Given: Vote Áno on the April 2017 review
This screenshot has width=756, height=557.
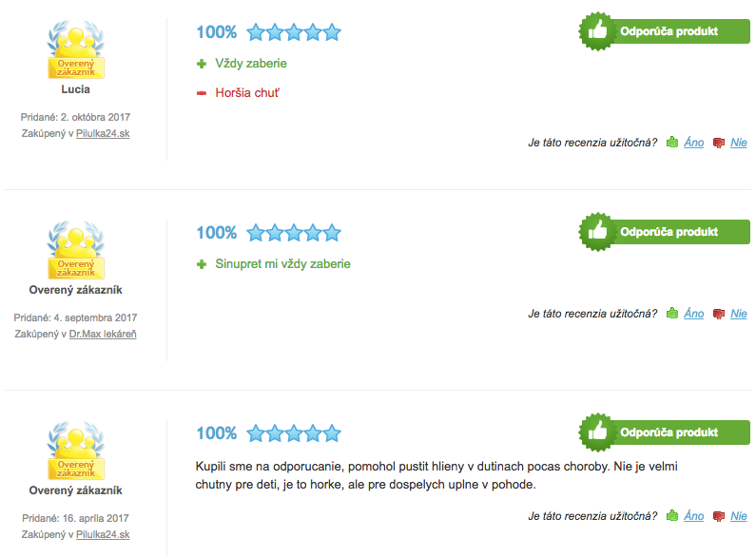Looking at the screenshot, I should (694, 515).
